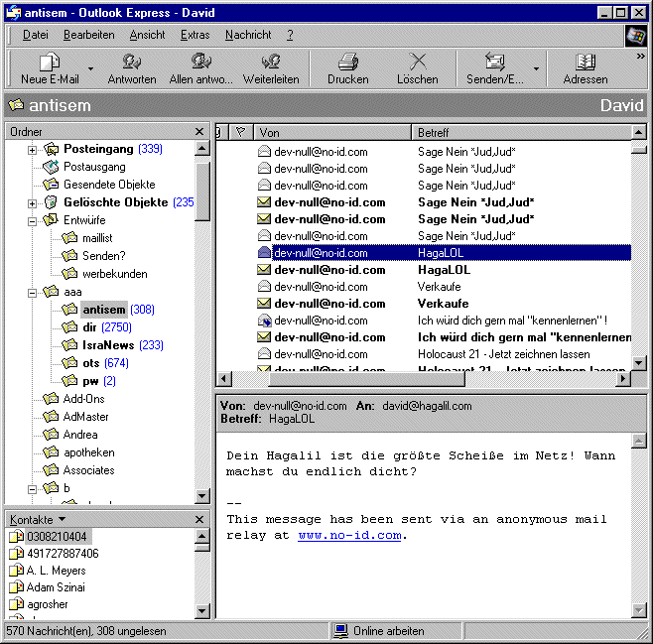
Task: Click the Allen antworten icon
Action: (x=201, y=63)
